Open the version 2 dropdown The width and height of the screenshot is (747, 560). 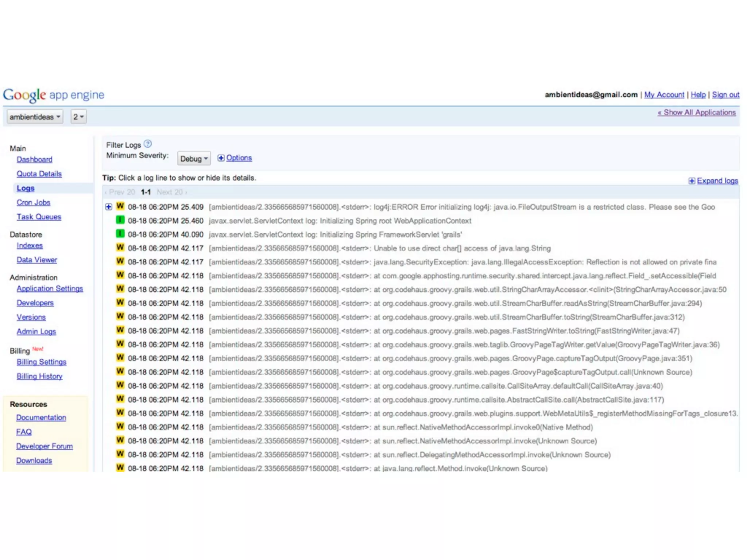78,117
